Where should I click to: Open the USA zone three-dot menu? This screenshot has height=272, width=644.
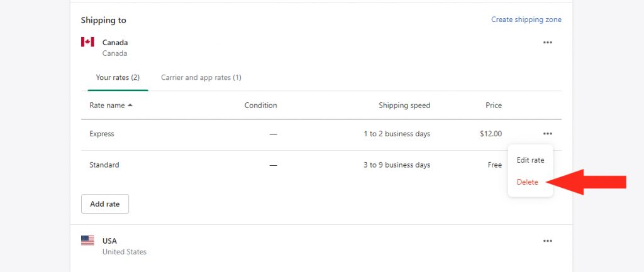[548, 241]
